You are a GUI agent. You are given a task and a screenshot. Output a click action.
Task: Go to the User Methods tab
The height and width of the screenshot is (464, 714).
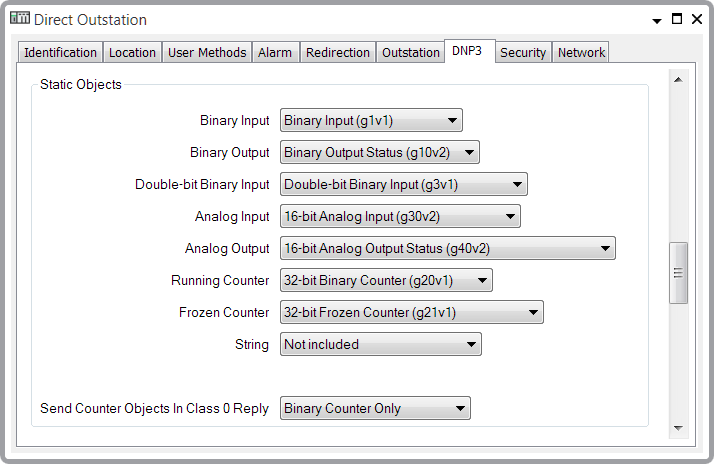(x=207, y=53)
